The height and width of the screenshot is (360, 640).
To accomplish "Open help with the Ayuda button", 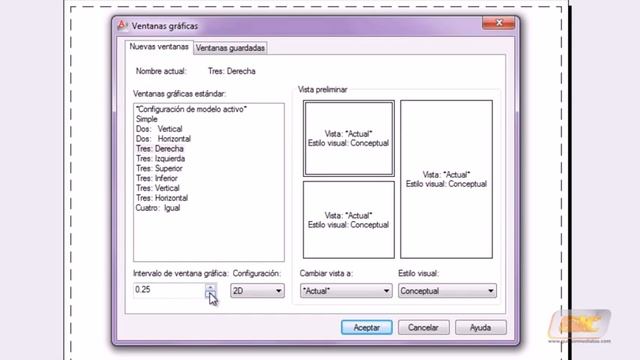I will click(480, 327).
